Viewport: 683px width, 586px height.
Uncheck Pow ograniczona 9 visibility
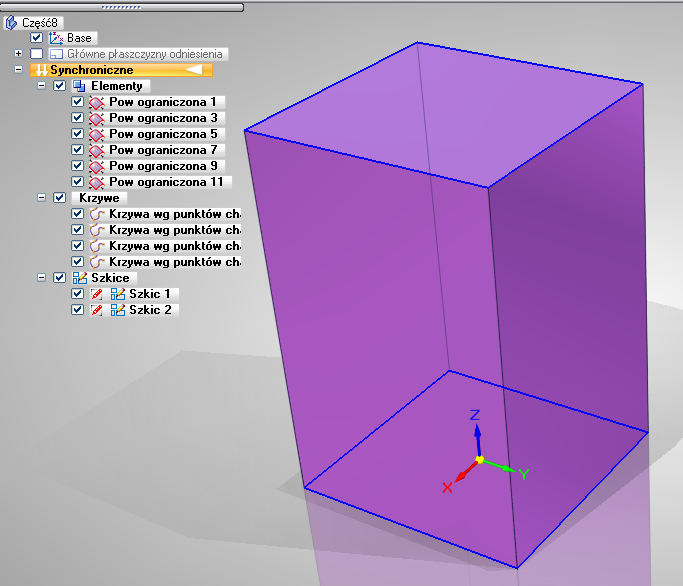pos(78,166)
